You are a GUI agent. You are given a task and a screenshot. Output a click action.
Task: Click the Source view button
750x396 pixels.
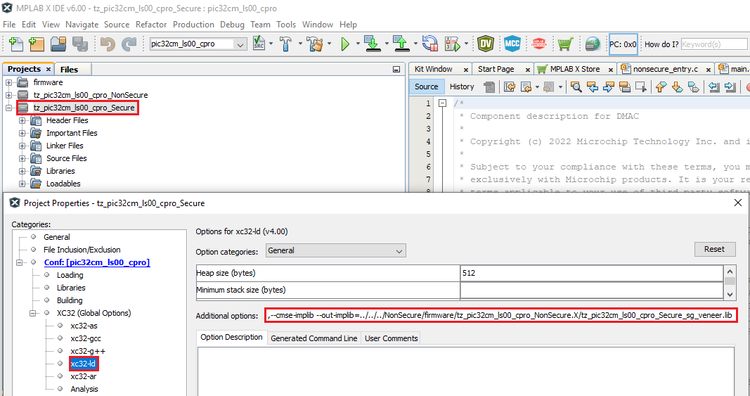pyautogui.click(x=426, y=87)
